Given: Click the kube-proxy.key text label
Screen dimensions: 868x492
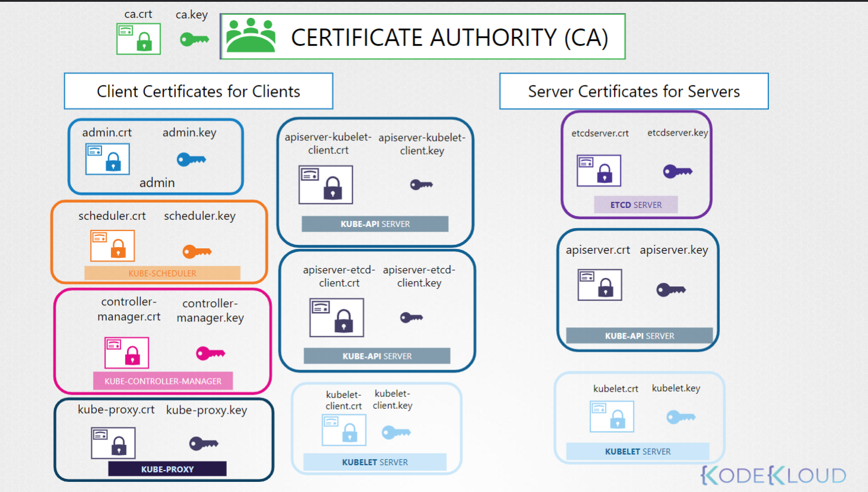Looking at the screenshot, I should 207,411.
